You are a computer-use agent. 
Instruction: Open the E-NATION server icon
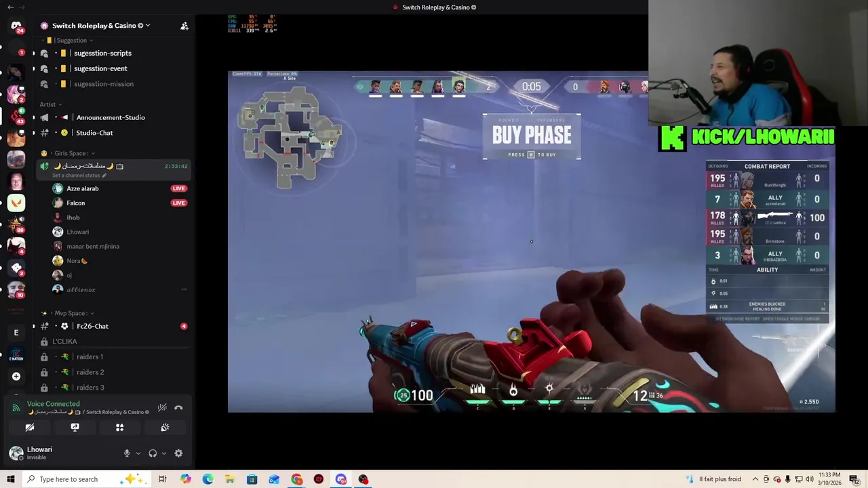click(x=16, y=354)
